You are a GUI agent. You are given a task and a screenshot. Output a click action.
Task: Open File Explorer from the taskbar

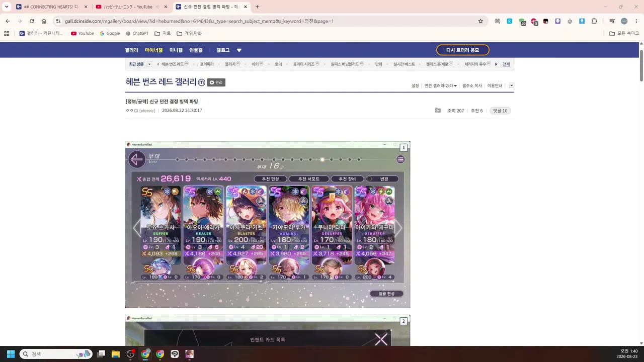point(116,354)
